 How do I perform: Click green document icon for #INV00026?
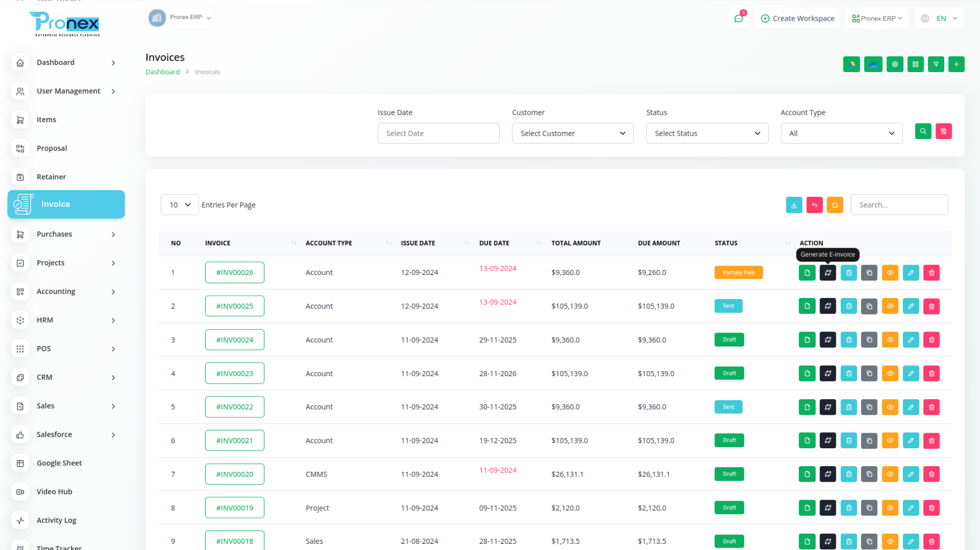pos(807,273)
